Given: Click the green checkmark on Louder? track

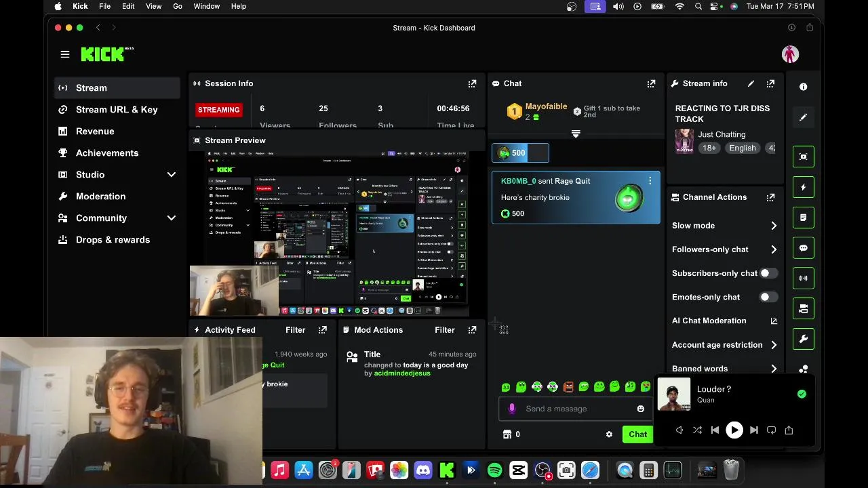Looking at the screenshot, I should tap(802, 394).
